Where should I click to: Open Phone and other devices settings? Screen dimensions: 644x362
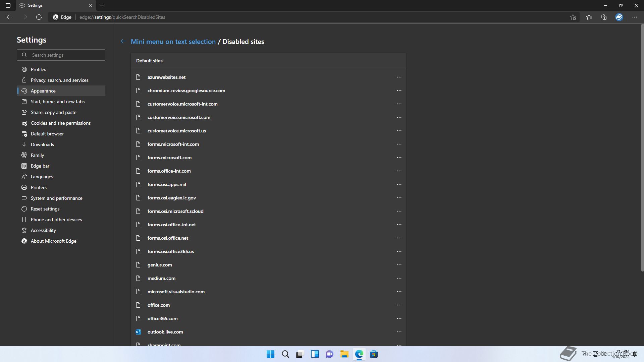[61, 220]
